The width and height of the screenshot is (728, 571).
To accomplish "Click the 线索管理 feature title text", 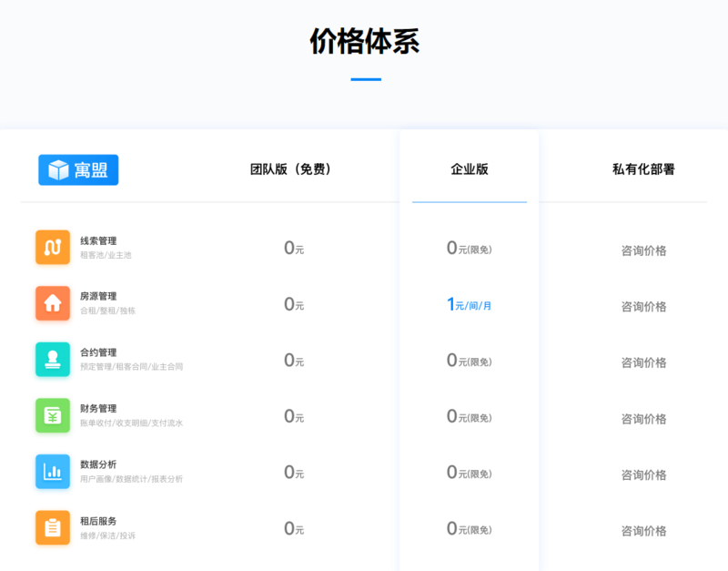I will click(x=98, y=241).
